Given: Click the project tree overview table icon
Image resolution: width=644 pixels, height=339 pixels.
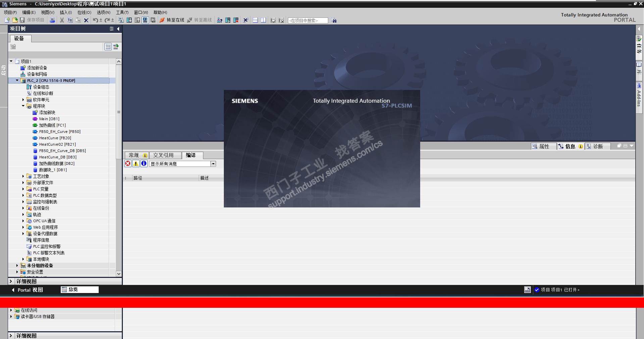Looking at the screenshot, I should pyautogui.click(x=108, y=47).
